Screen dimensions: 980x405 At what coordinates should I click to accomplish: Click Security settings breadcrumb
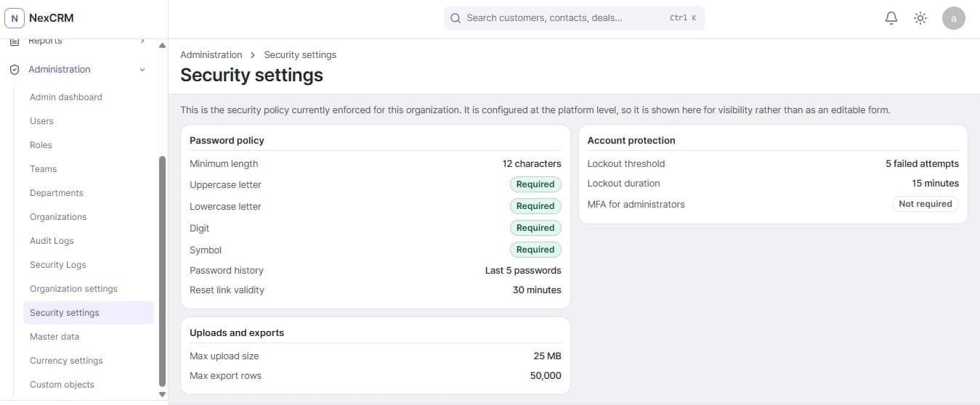click(300, 54)
